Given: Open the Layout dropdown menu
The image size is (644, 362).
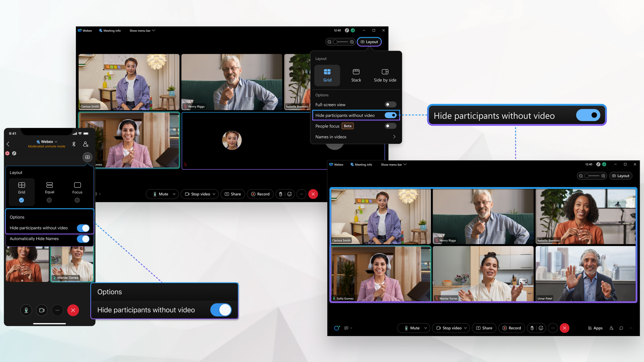Looking at the screenshot, I should [x=369, y=42].
